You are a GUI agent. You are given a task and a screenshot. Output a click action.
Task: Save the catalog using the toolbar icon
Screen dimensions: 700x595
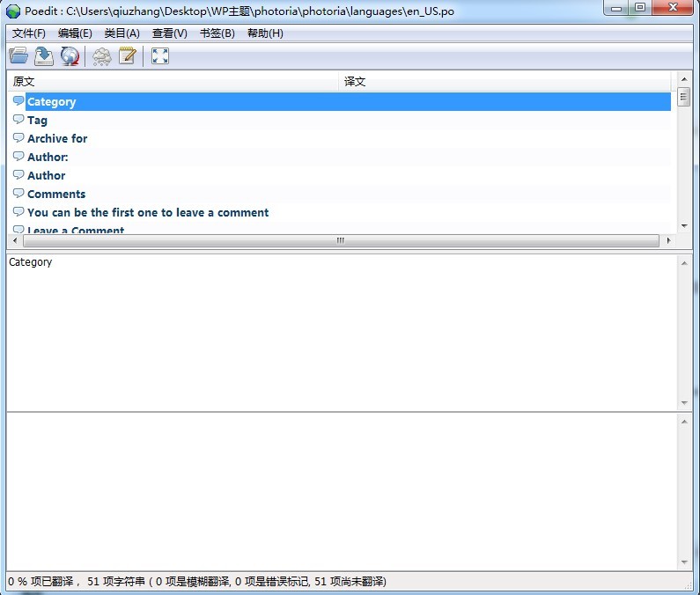(x=44, y=56)
